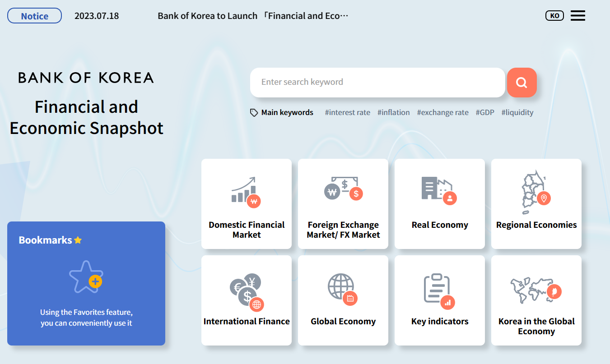Open the hamburger menu icon
Viewport: 610px width, 364px height.
point(577,16)
